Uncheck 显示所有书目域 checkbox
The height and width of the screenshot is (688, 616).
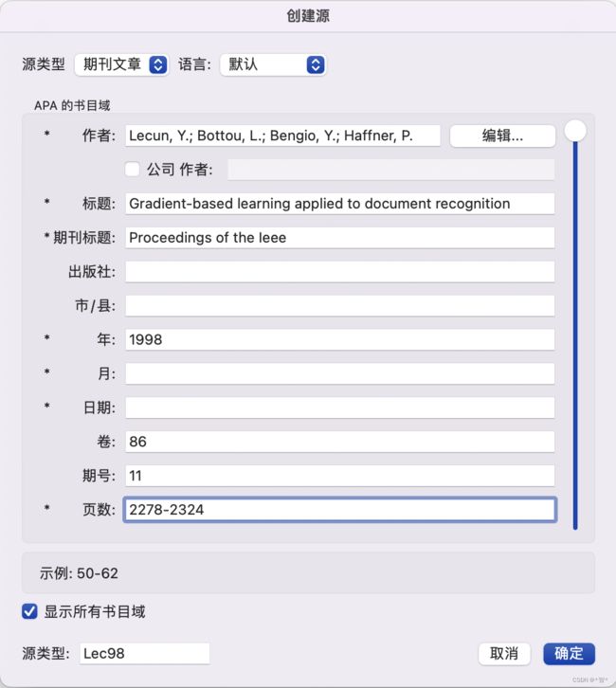[x=29, y=611]
